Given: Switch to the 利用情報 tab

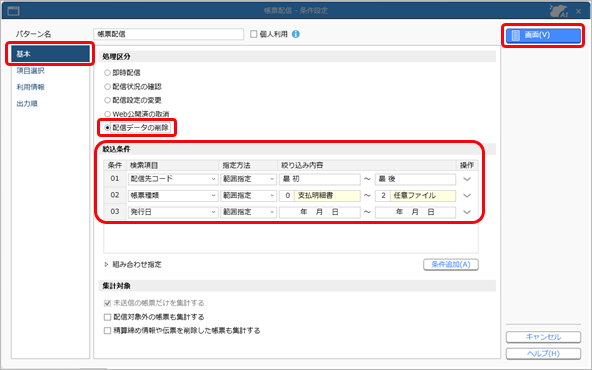Looking at the screenshot, I should coord(31,87).
